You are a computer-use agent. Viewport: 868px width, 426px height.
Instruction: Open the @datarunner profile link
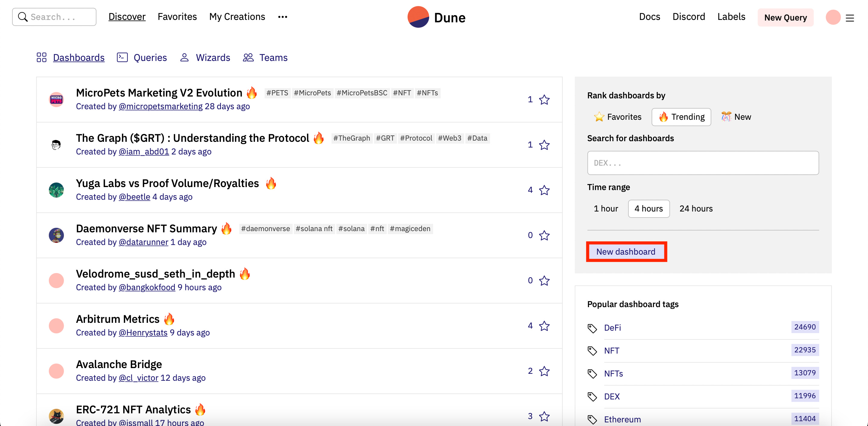(x=143, y=242)
